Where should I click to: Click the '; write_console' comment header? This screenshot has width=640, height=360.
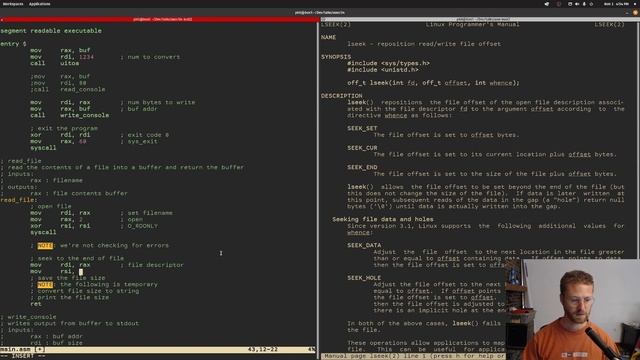coord(29,317)
